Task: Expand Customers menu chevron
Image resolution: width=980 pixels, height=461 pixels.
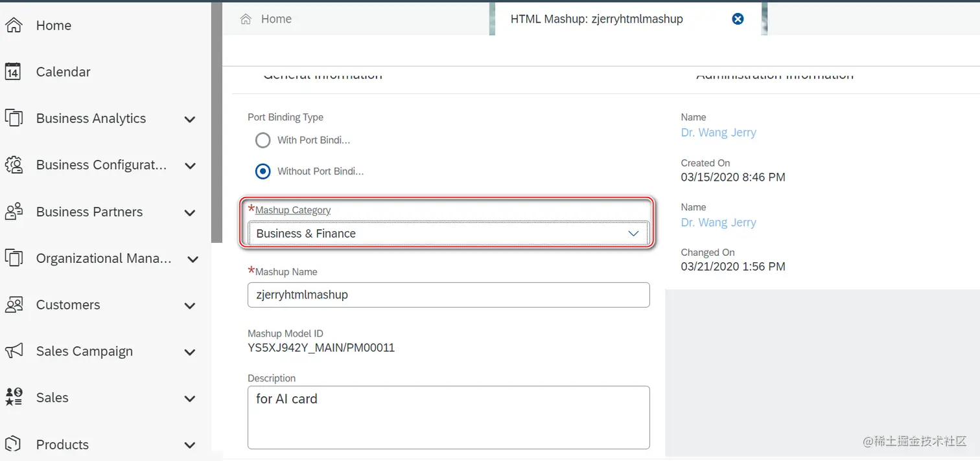Action: [190, 306]
